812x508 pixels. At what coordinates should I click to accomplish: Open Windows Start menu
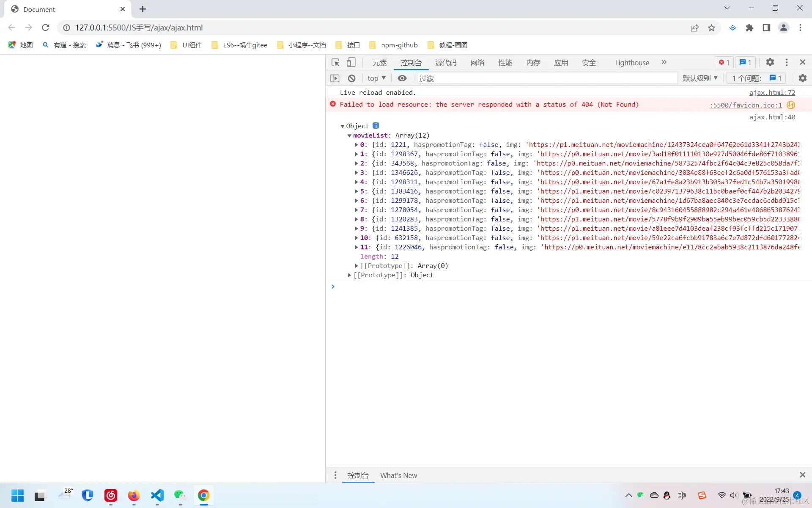point(17,495)
